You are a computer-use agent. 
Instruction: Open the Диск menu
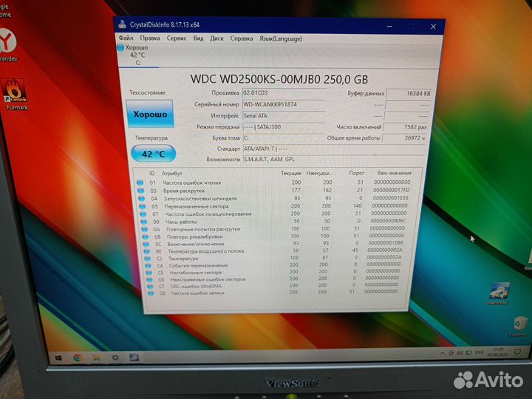tap(216, 38)
